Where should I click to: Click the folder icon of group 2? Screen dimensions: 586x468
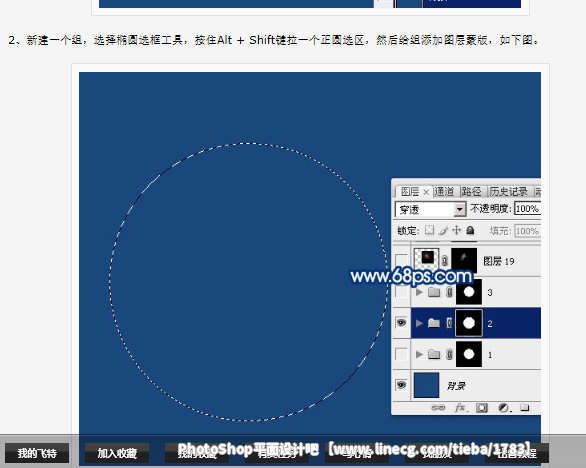tap(434, 323)
